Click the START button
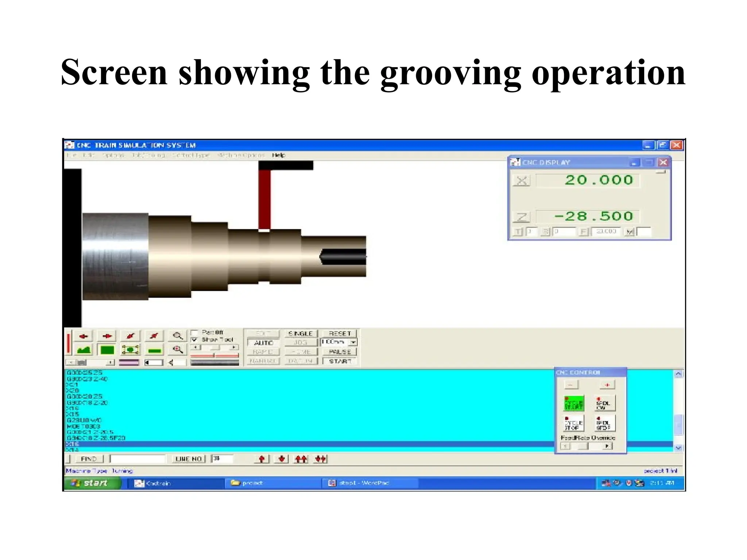The image size is (747, 560). [x=340, y=361]
